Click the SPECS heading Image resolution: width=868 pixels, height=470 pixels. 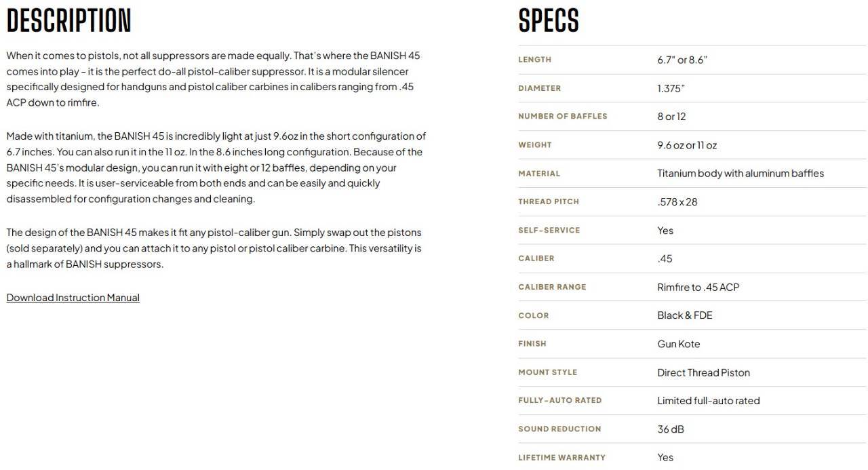(x=549, y=21)
